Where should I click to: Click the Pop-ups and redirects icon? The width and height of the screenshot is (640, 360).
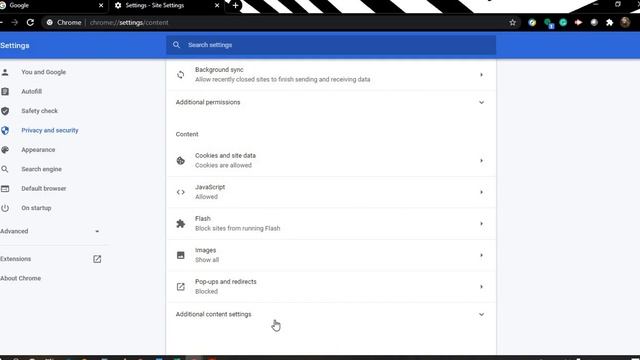pyautogui.click(x=180, y=287)
